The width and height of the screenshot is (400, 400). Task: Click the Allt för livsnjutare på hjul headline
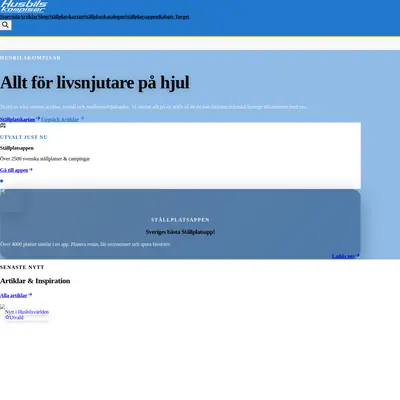(95, 83)
